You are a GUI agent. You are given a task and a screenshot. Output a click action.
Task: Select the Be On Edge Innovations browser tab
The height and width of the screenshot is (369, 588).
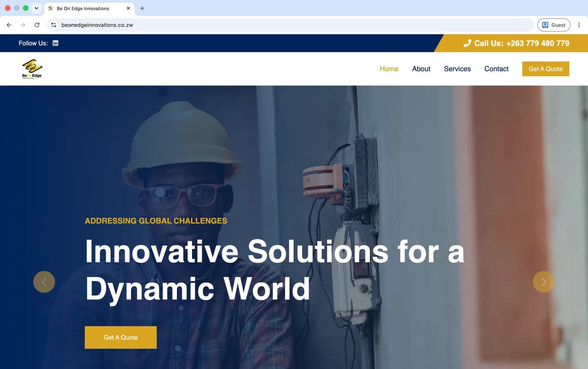(x=89, y=8)
